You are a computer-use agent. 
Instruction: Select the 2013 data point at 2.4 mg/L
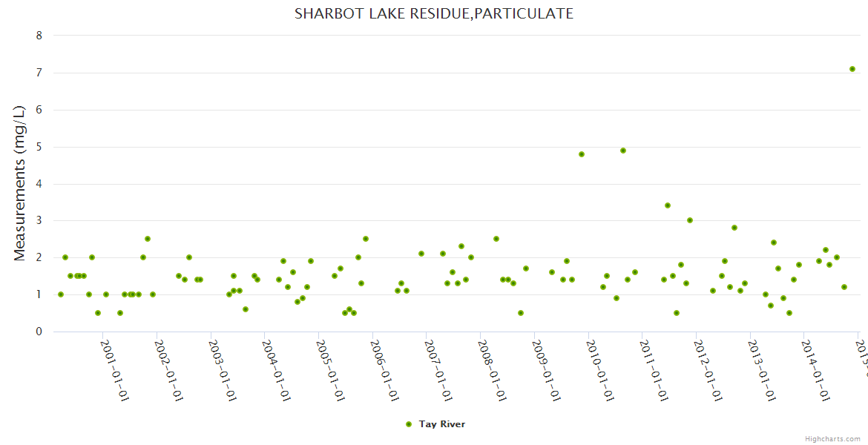(x=774, y=243)
